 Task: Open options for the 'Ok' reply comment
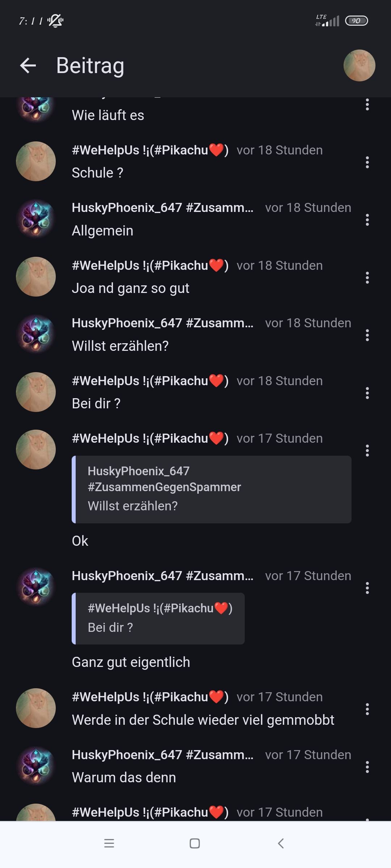tap(367, 451)
